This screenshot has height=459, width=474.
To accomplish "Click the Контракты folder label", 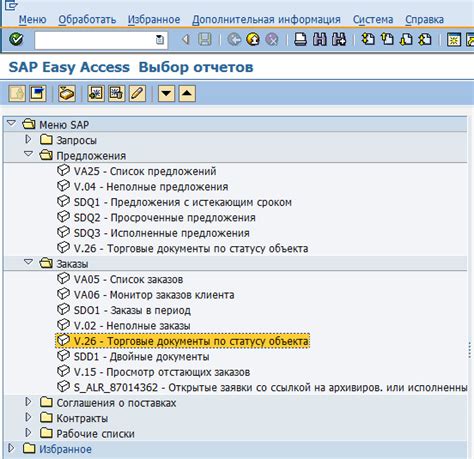I will (82, 418).
